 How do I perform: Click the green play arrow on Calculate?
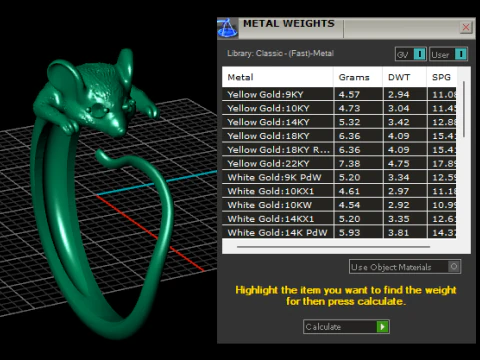382,327
